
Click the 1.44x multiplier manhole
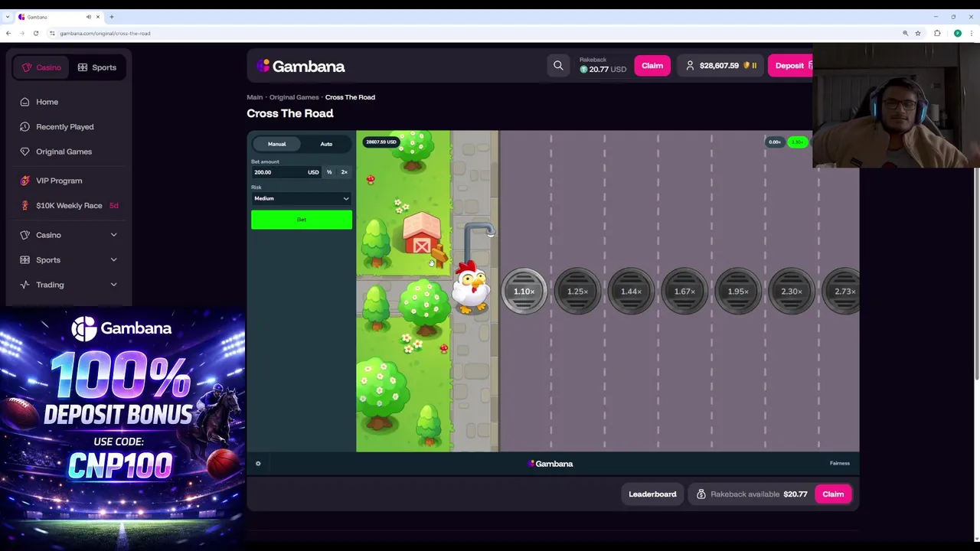pyautogui.click(x=631, y=292)
